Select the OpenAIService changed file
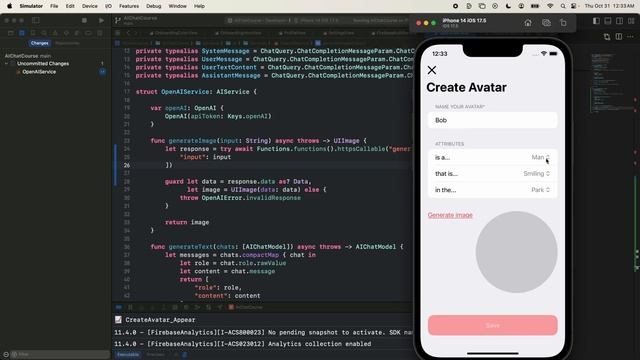640x360 pixels. [x=39, y=72]
